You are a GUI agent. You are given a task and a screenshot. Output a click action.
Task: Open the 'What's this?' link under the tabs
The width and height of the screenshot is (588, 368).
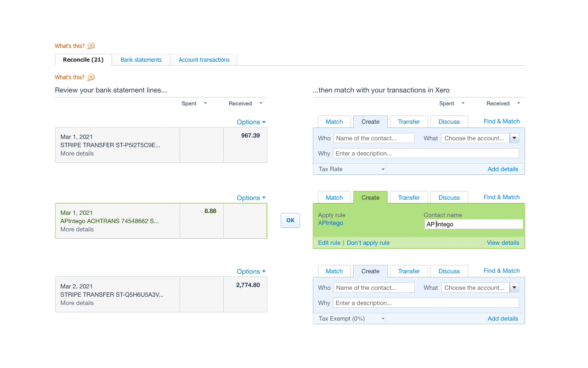click(x=70, y=77)
